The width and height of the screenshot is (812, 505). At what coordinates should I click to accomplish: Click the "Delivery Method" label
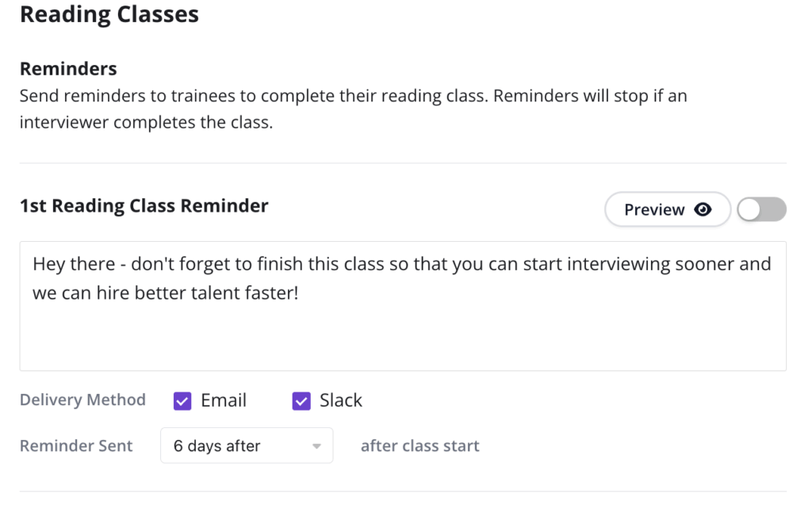pos(82,400)
